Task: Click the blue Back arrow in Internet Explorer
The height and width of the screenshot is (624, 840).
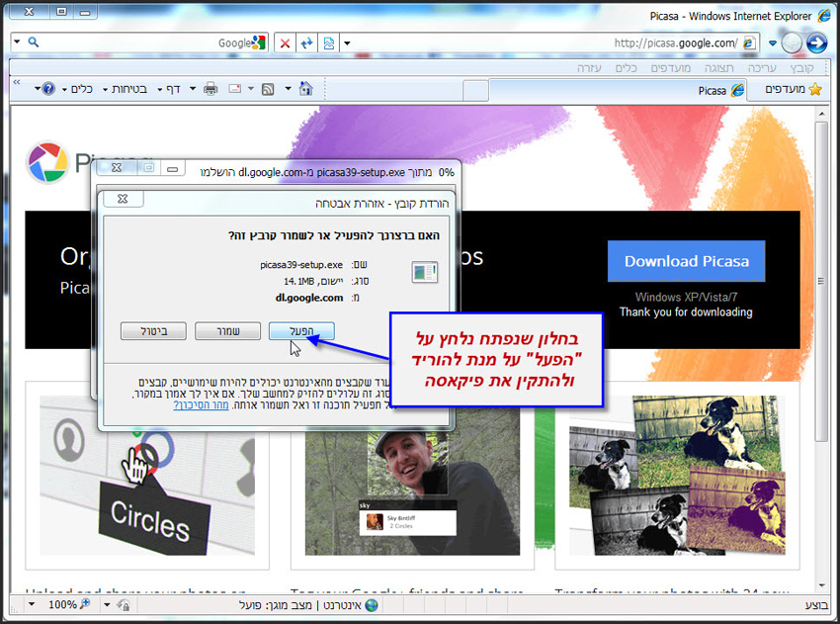Action: click(816, 43)
